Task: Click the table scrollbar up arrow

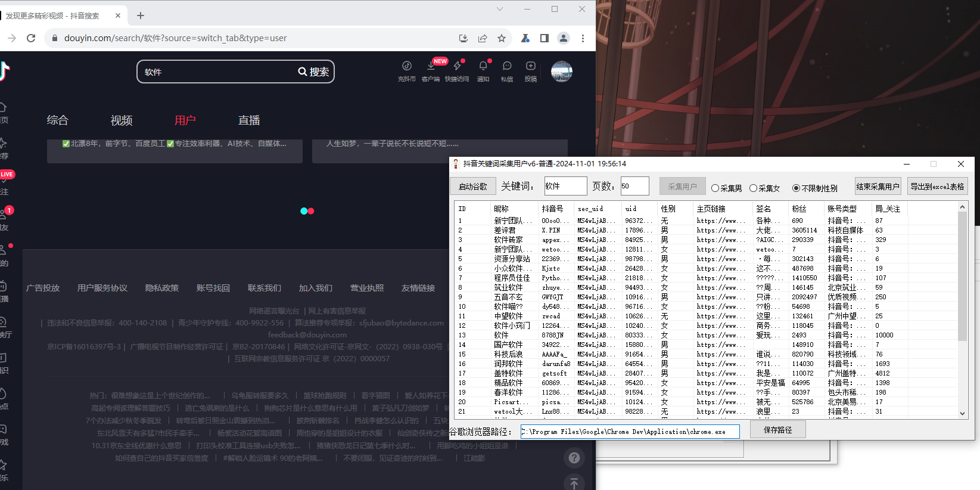Action: pyautogui.click(x=962, y=207)
